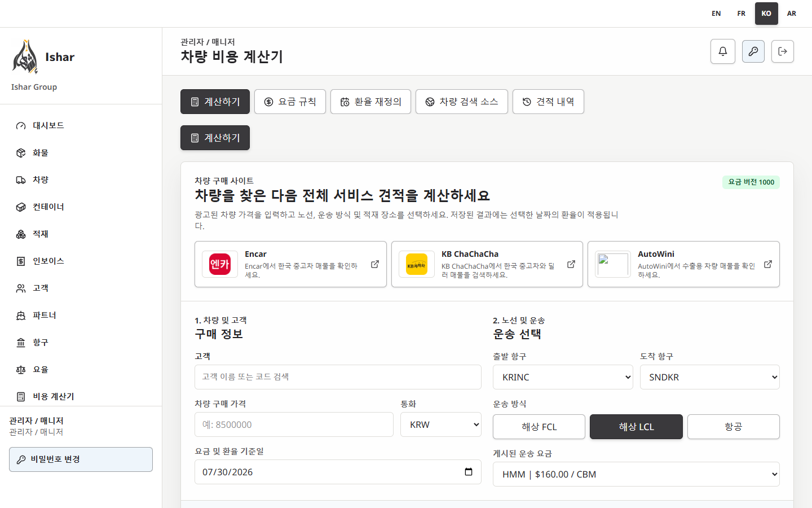Open the 인보이스 sidebar link
The height and width of the screenshot is (508, 812).
(x=81, y=261)
